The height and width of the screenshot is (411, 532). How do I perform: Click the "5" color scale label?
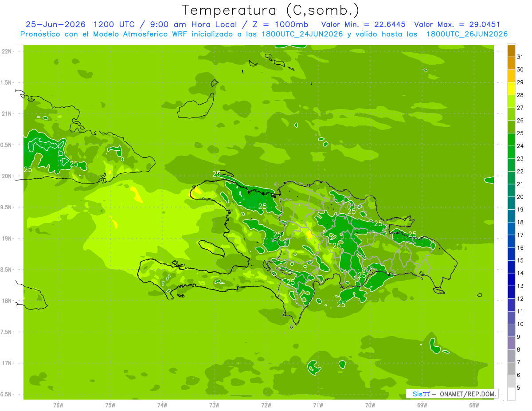(x=519, y=388)
